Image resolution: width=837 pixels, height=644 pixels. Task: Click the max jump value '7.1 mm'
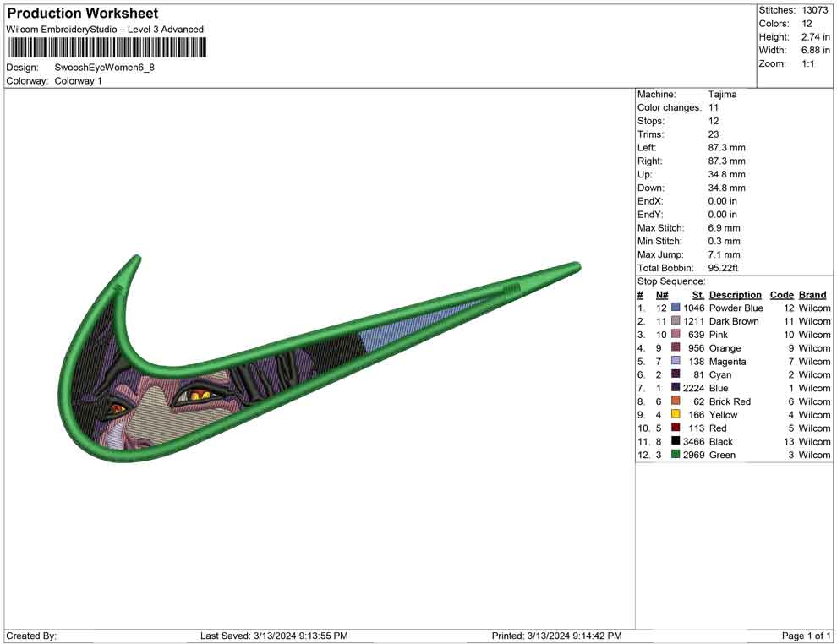pos(724,254)
